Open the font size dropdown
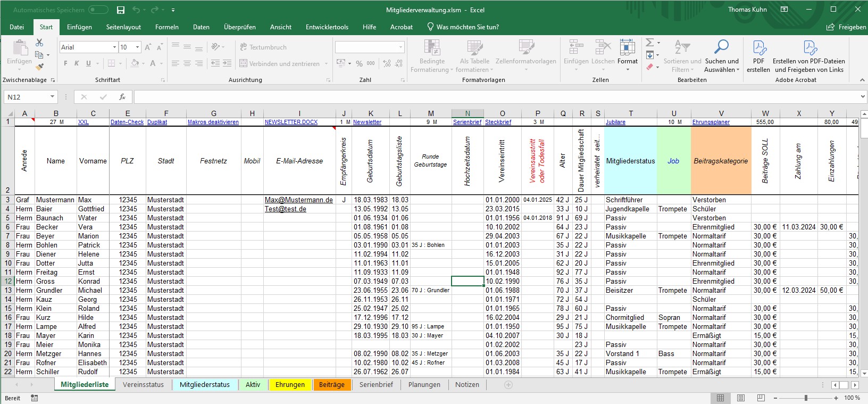This screenshot has width=868, height=404. point(137,47)
